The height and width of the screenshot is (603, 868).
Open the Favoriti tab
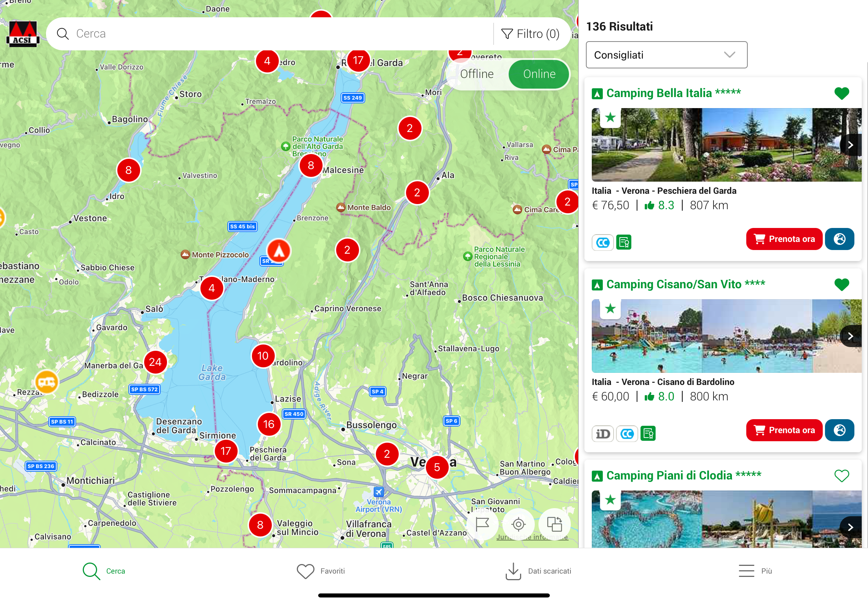click(320, 571)
